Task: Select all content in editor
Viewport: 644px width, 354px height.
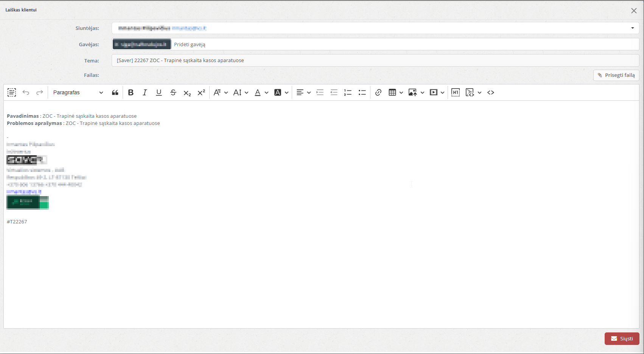Action: click(x=12, y=92)
